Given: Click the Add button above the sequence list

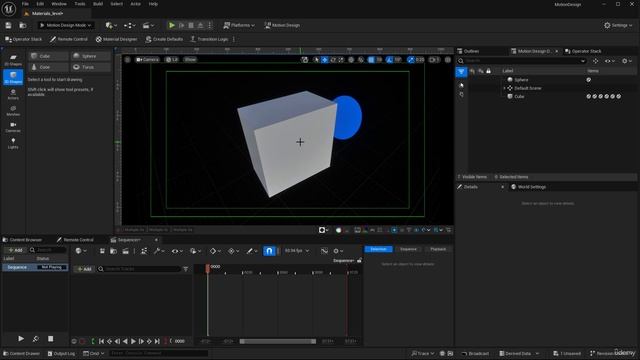Looking at the screenshot, I should 16,250.
